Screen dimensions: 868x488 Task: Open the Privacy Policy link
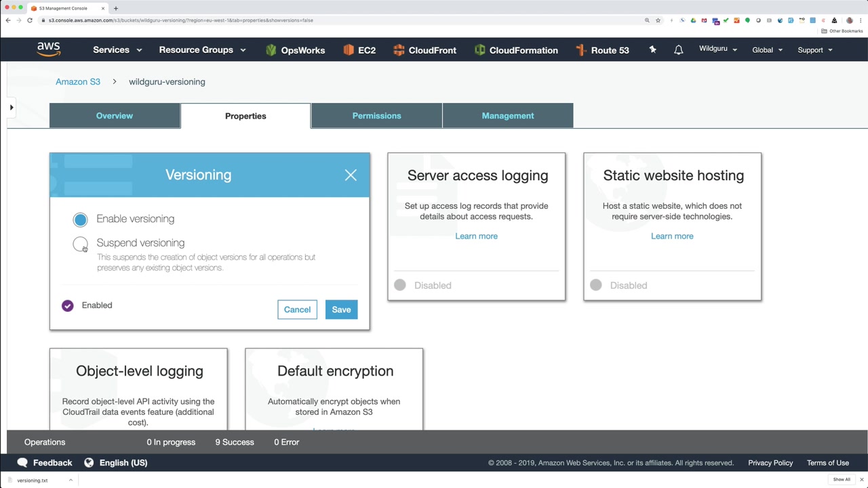pos(770,463)
